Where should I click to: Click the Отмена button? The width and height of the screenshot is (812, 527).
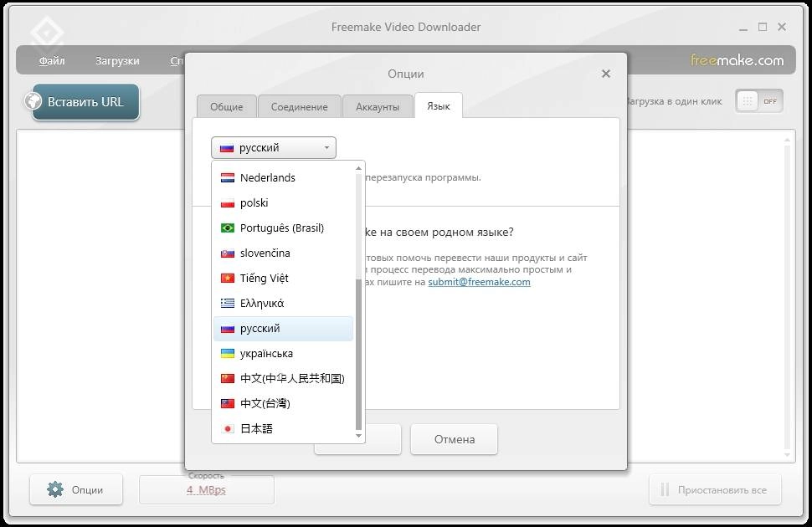pos(455,439)
